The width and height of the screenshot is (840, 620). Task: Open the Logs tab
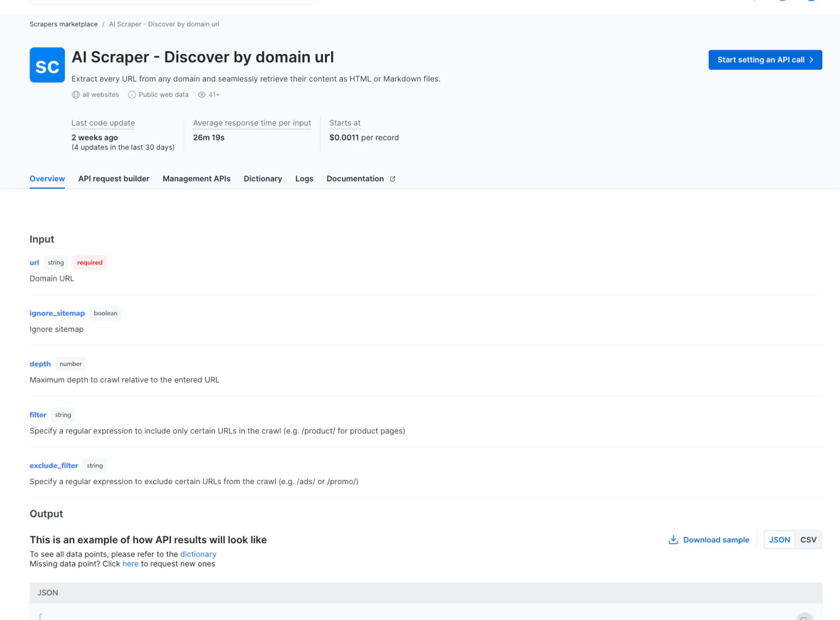[x=304, y=179]
